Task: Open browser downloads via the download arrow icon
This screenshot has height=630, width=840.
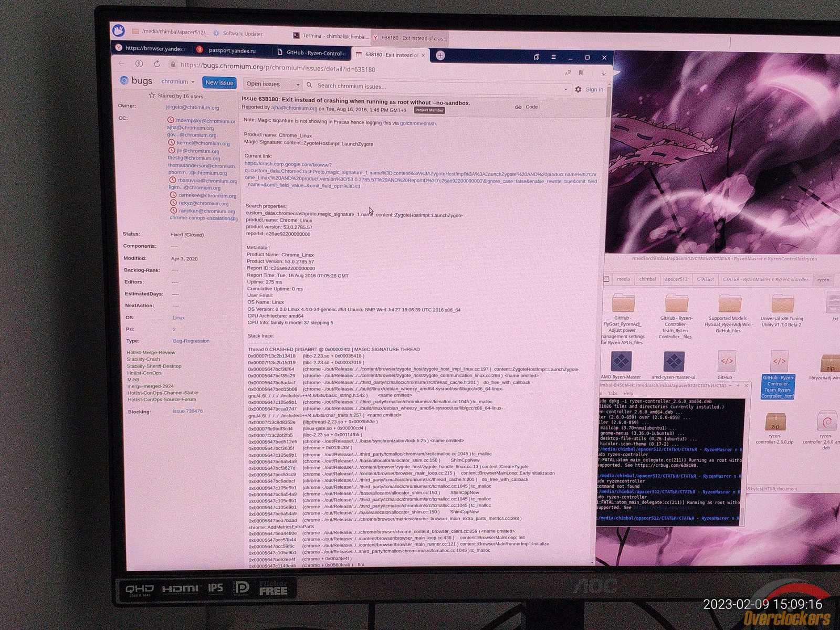Action: click(604, 73)
